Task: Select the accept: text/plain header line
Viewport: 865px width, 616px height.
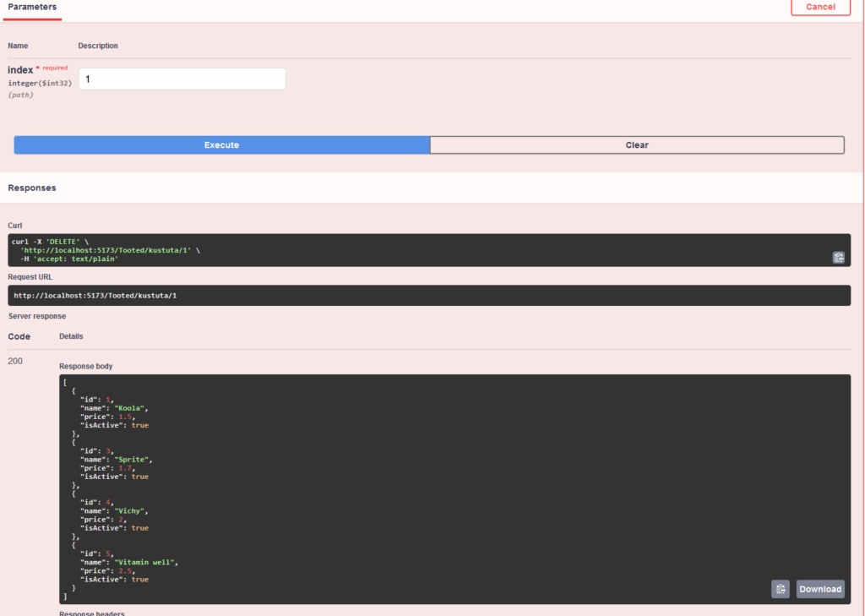Action: click(x=69, y=259)
